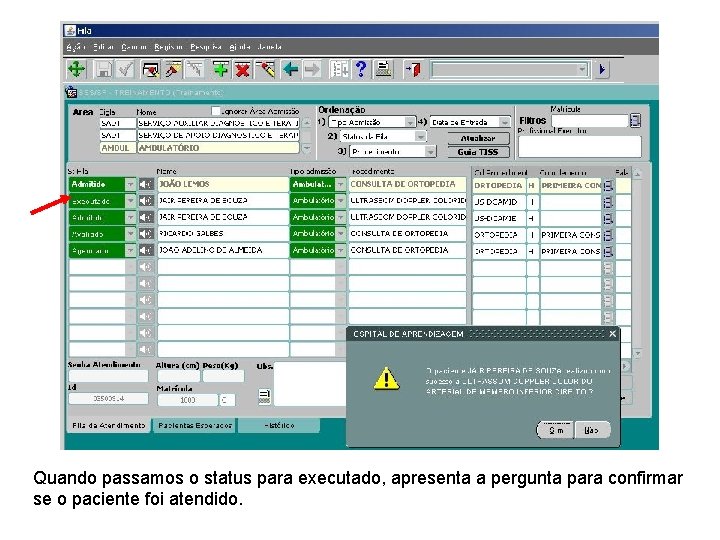Open the Ação menu

click(x=76, y=47)
